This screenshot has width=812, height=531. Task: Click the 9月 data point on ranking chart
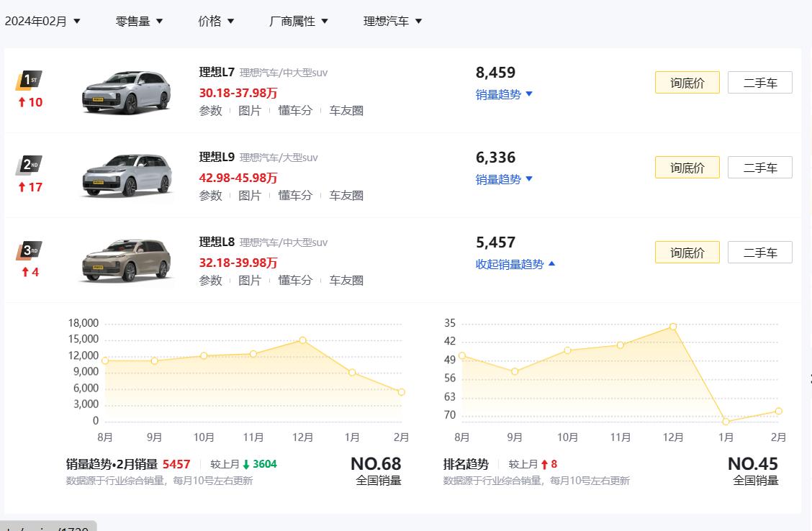click(514, 371)
